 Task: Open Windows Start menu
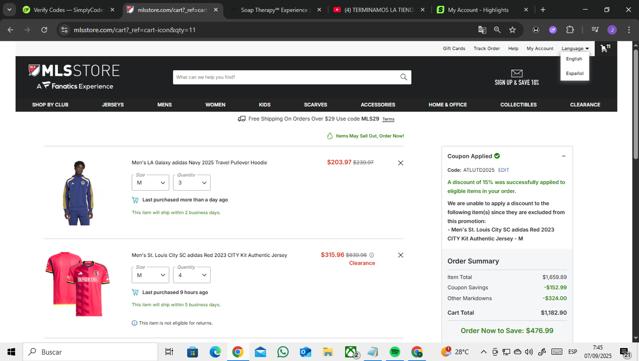tap(11, 352)
